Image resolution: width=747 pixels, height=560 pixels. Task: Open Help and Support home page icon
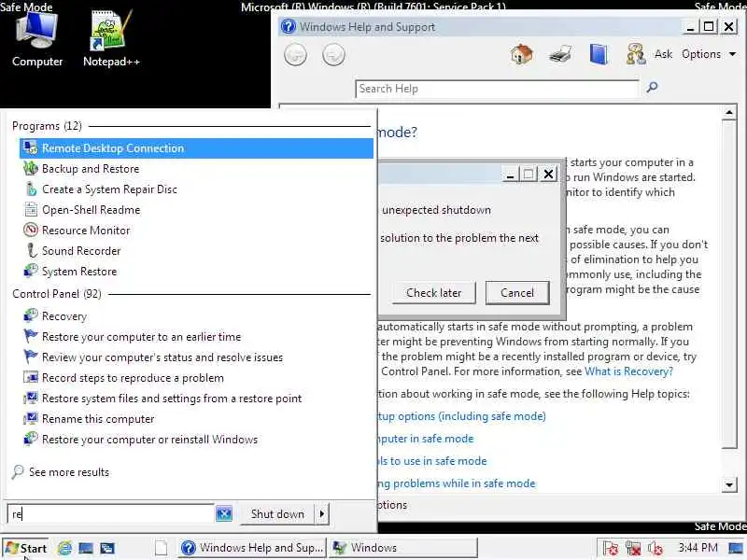(x=522, y=54)
